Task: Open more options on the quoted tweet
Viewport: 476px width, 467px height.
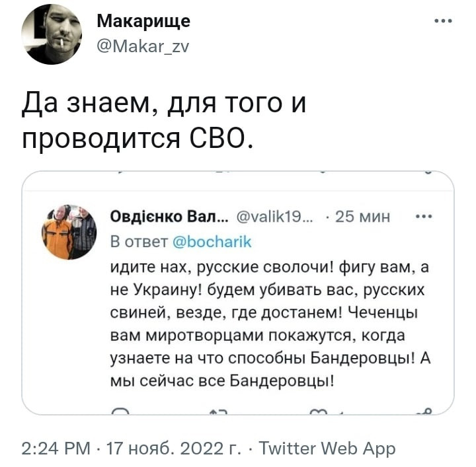Action: click(420, 216)
